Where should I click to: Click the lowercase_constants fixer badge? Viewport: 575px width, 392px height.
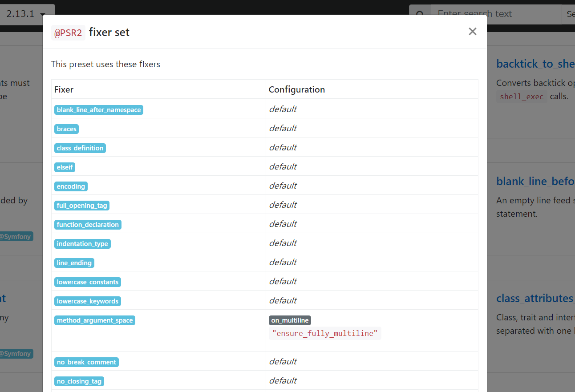pyautogui.click(x=88, y=282)
